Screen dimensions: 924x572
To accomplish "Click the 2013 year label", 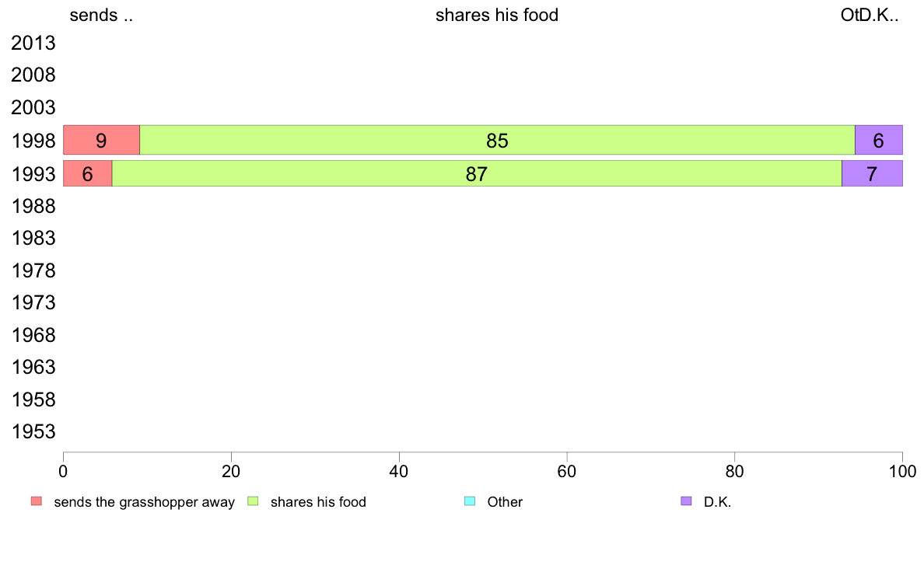I will click(x=33, y=43).
